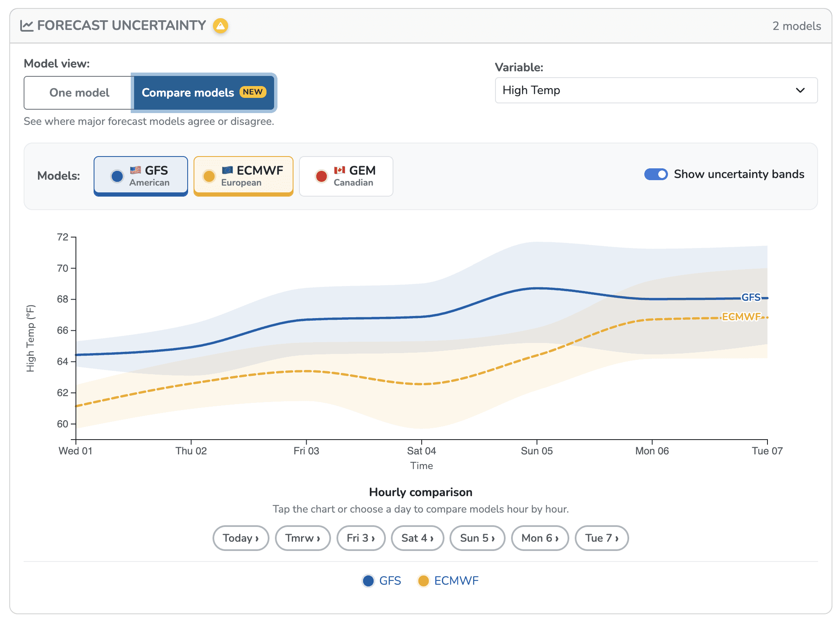840x621 pixels.
Task: Open Tue 7 hourly comparison
Action: [602, 538]
